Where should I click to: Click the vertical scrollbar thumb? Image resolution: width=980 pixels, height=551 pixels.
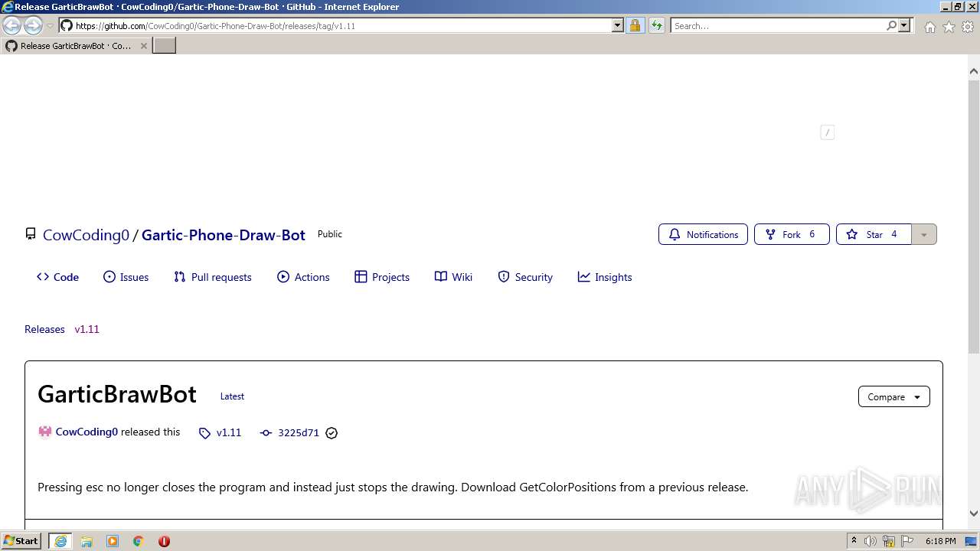tap(974, 215)
